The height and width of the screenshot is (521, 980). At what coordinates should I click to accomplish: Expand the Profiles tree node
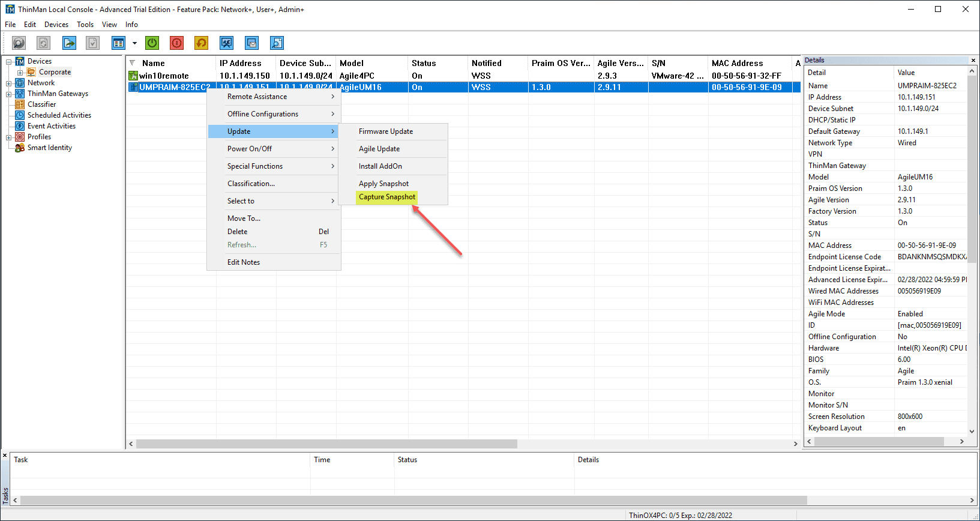tap(9, 137)
